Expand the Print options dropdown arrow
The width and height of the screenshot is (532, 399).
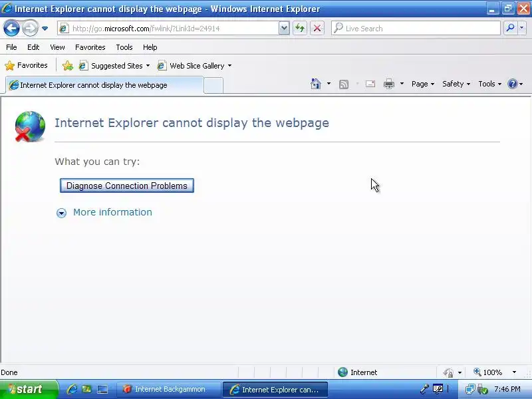tap(402, 84)
